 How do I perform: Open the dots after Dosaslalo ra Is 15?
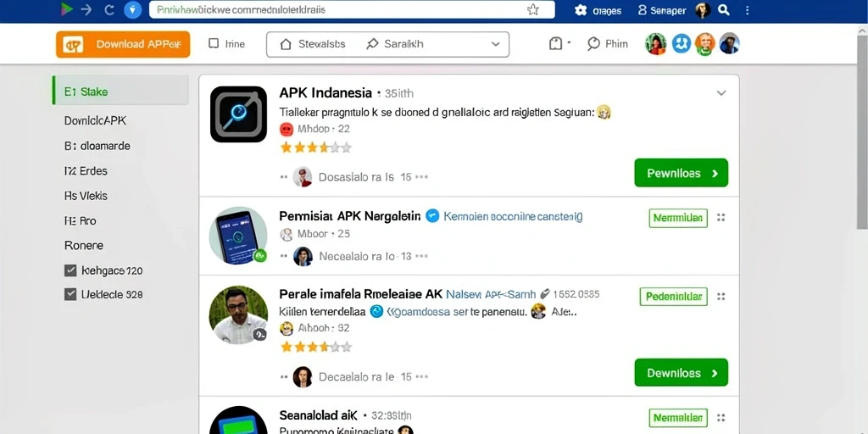(x=422, y=177)
